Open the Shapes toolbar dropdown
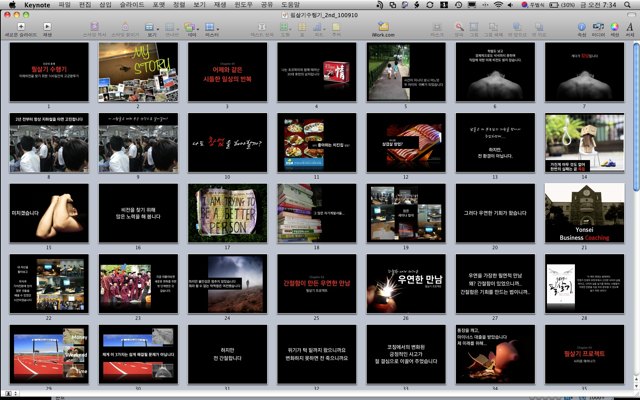Viewport: 640px width, 400px height. 285,27
